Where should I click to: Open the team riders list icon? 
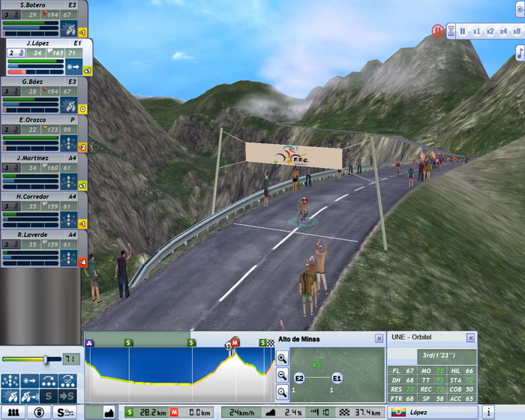pos(13,412)
